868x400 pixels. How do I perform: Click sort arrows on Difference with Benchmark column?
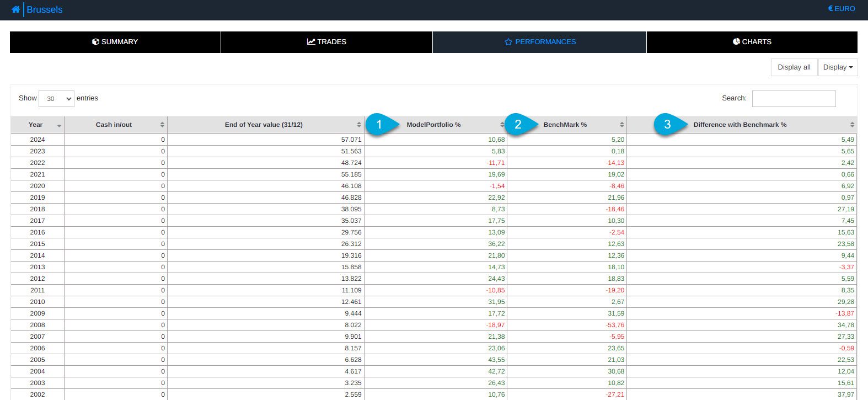852,125
